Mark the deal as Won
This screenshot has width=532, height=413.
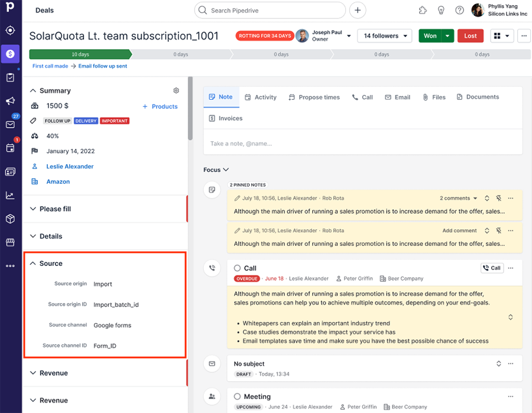click(430, 35)
